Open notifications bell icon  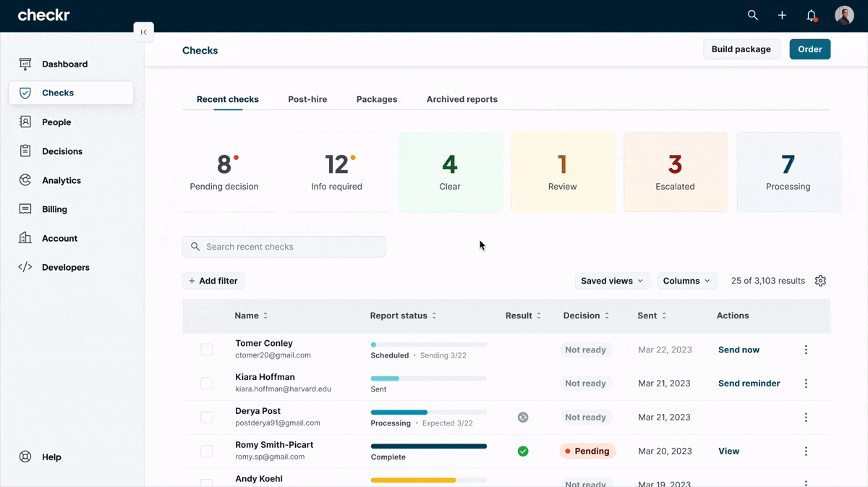tap(812, 15)
